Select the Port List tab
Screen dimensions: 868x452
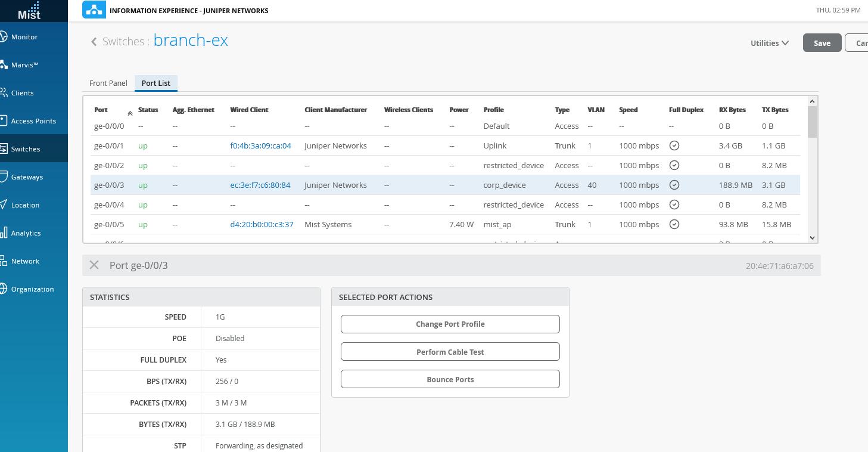coord(156,83)
